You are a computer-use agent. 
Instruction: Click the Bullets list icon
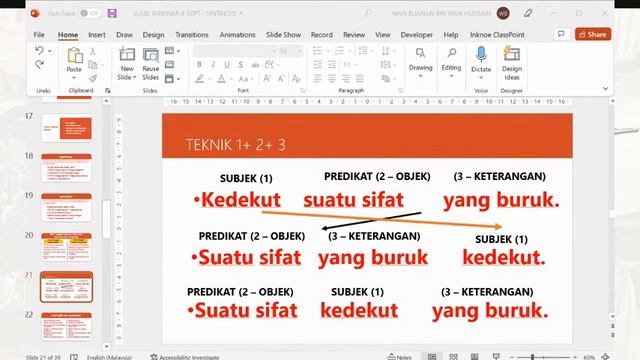click(x=317, y=51)
